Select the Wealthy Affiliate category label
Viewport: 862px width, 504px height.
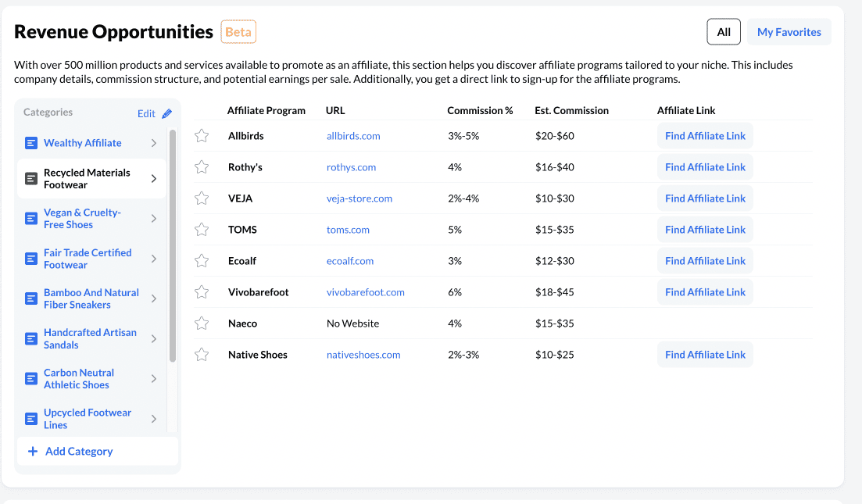pos(83,143)
